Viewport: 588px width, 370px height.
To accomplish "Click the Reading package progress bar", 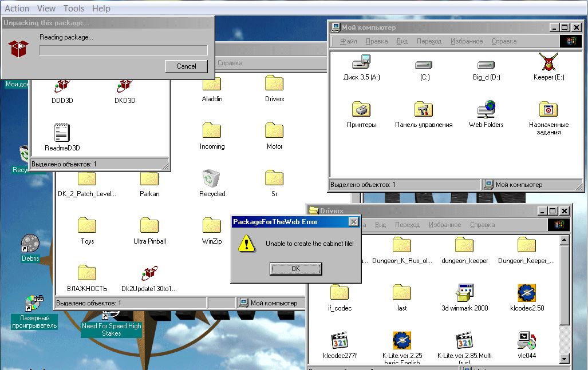I will [x=123, y=50].
